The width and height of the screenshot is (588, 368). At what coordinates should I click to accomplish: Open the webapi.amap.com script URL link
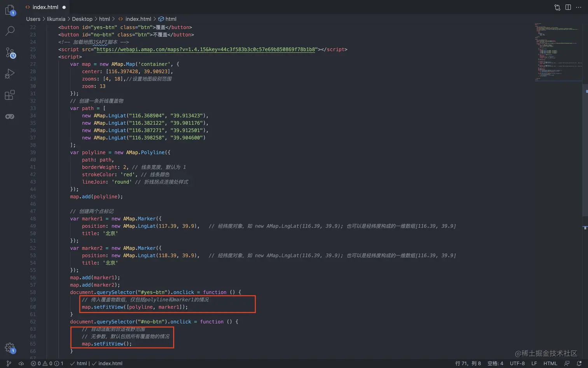206,49
